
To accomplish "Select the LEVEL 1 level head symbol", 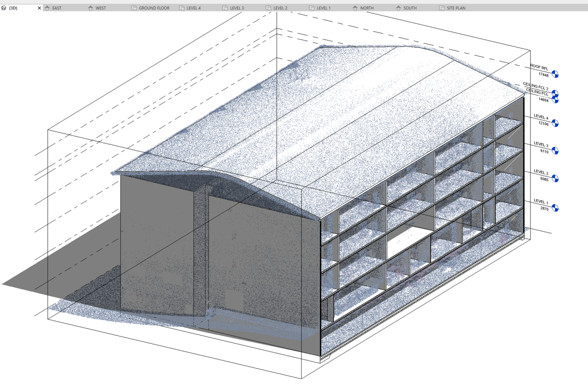I will click(x=554, y=208).
